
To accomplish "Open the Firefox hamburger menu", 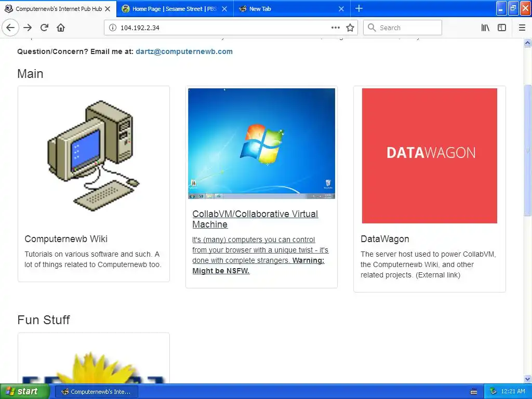I will click(522, 28).
